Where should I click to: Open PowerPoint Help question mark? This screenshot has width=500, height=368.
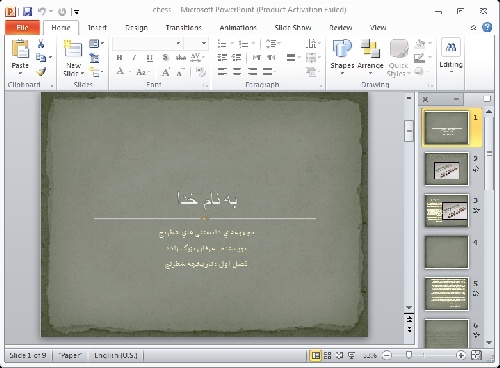point(487,27)
